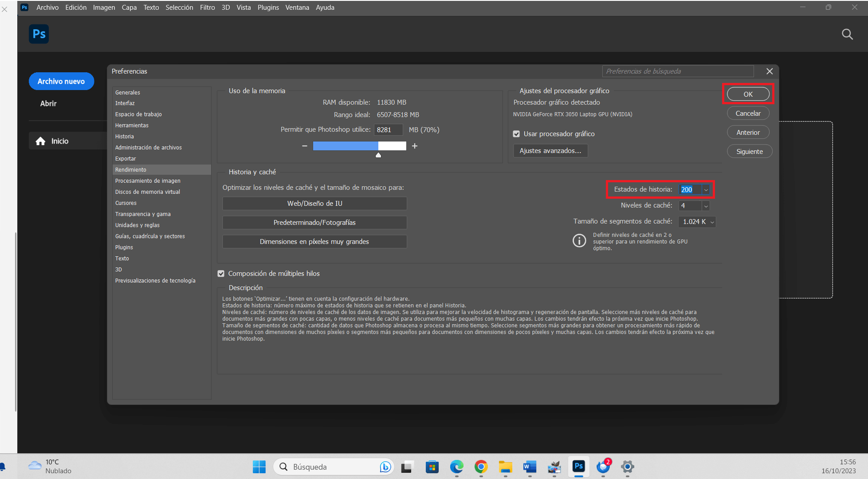The width and height of the screenshot is (868, 479).
Task: Click the Bing chat icon in search box
Action: [385, 467]
